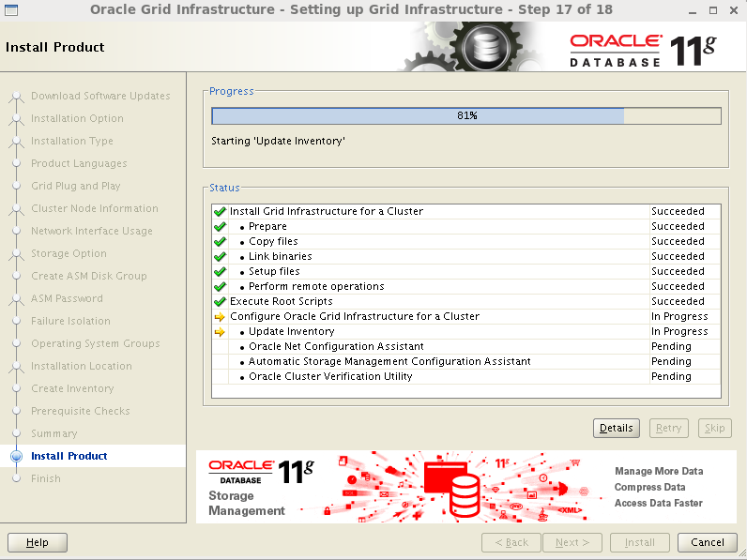Select Storage Option step
747x560 pixels.
tap(69, 253)
